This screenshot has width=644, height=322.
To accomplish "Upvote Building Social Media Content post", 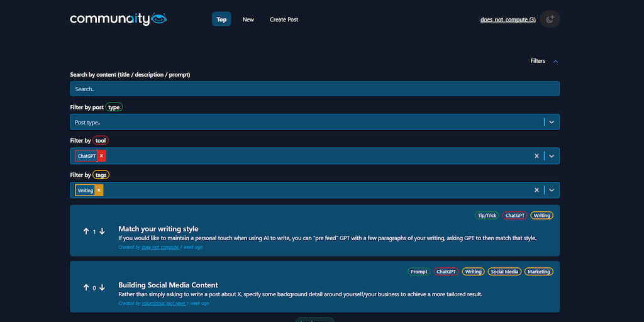I will pyautogui.click(x=86, y=287).
